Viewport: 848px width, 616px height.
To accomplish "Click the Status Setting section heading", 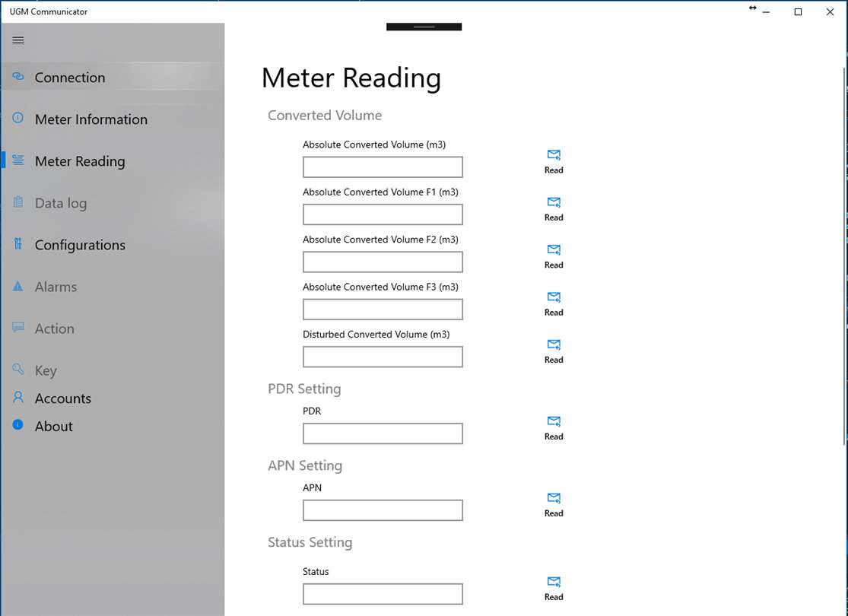I will 310,542.
